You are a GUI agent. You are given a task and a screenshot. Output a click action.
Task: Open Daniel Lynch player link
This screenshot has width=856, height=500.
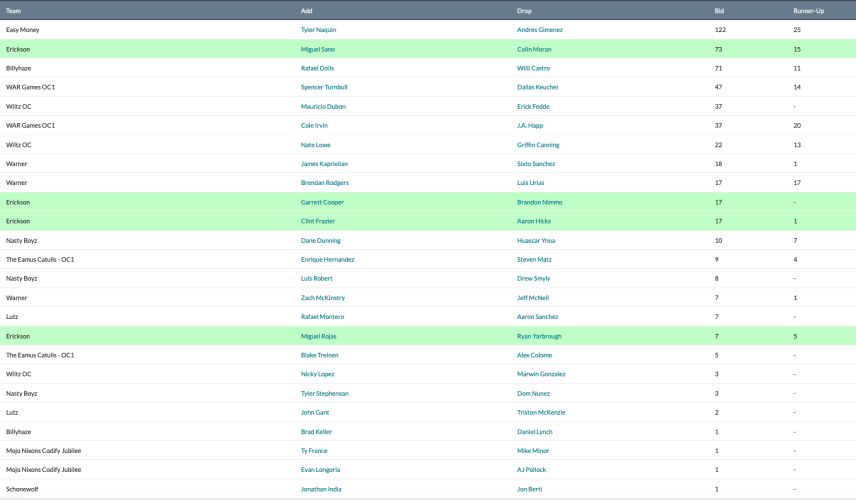click(x=534, y=432)
